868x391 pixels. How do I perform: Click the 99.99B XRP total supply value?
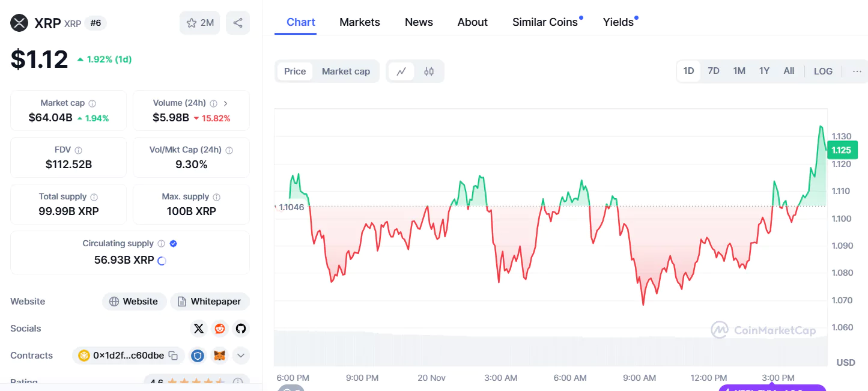click(x=68, y=211)
